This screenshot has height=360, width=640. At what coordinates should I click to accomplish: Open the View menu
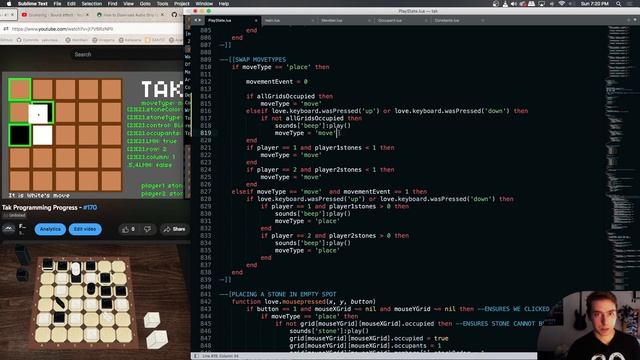pyautogui.click(x=129, y=4)
